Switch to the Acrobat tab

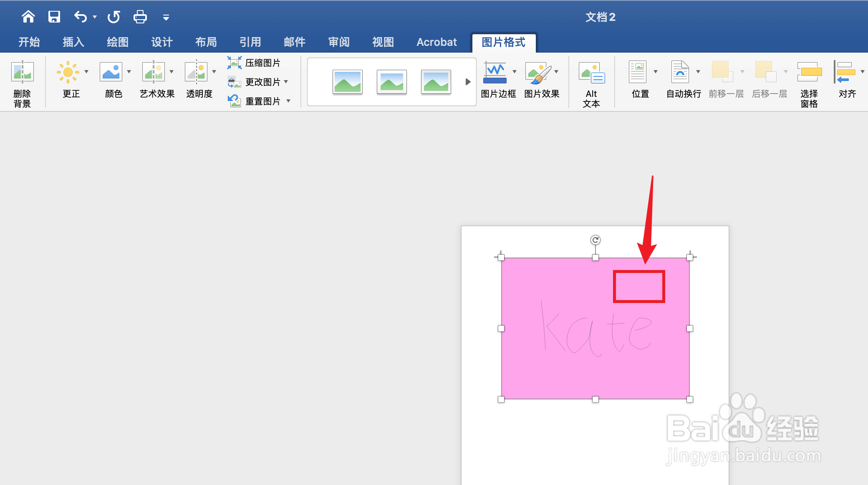437,42
